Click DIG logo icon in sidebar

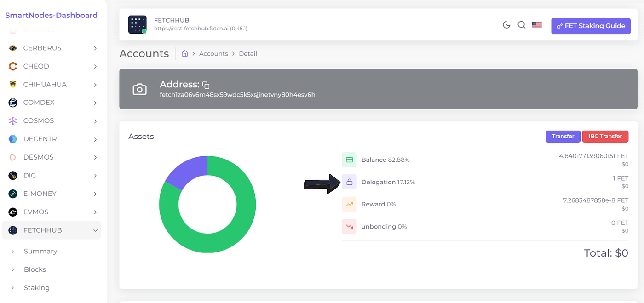[x=13, y=176]
